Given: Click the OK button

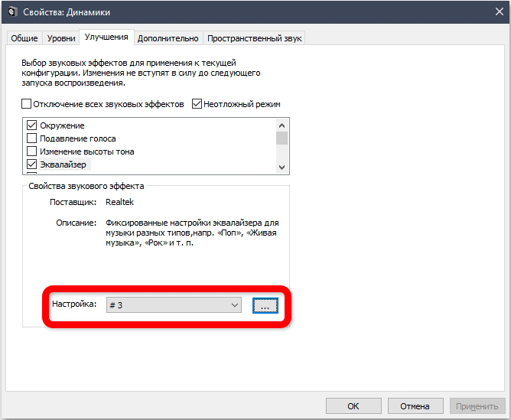Looking at the screenshot, I should pos(353,406).
